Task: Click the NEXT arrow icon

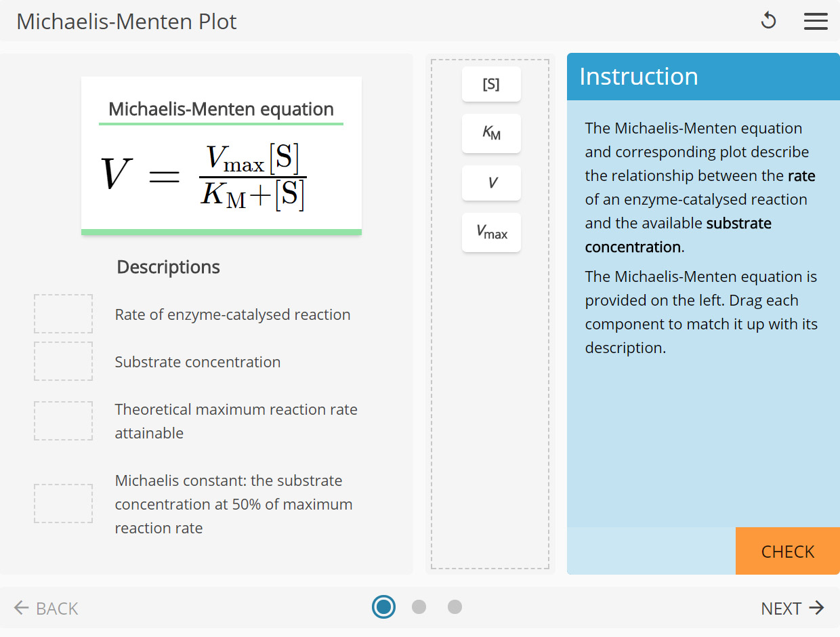Action: point(818,608)
